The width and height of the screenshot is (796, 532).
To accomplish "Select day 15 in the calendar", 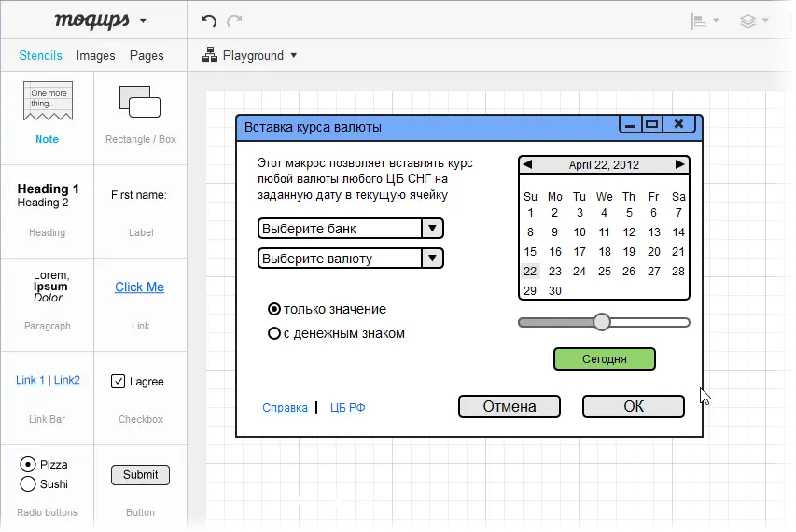I will pyautogui.click(x=530, y=252).
